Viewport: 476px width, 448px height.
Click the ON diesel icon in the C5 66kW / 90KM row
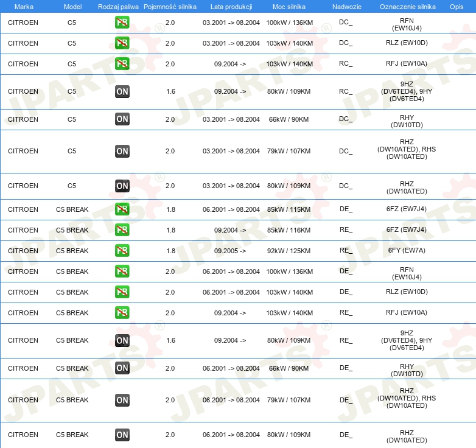(122, 119)
